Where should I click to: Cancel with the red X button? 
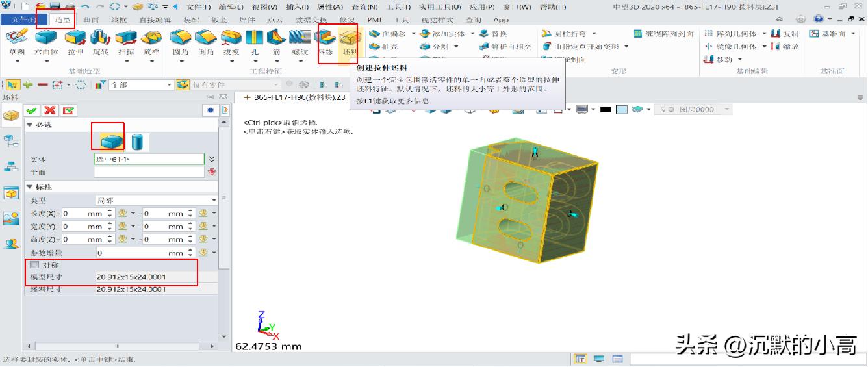[49, 110]
